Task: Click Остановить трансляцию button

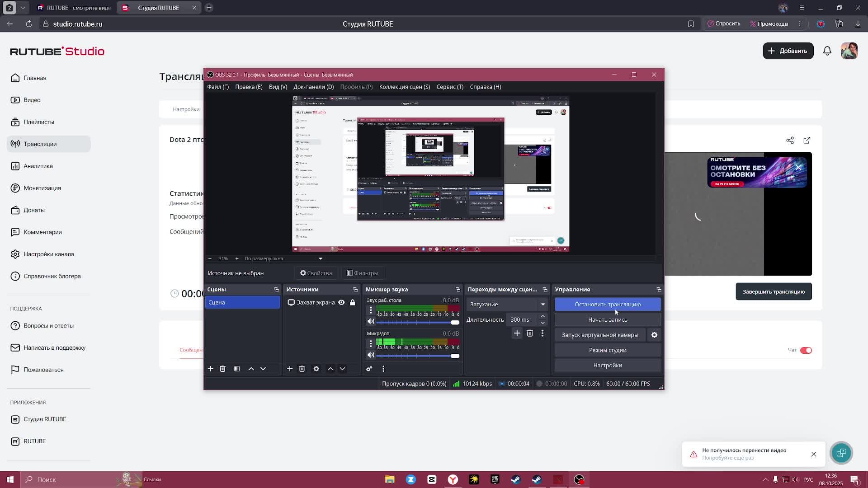Action: (x=607, y=304)
